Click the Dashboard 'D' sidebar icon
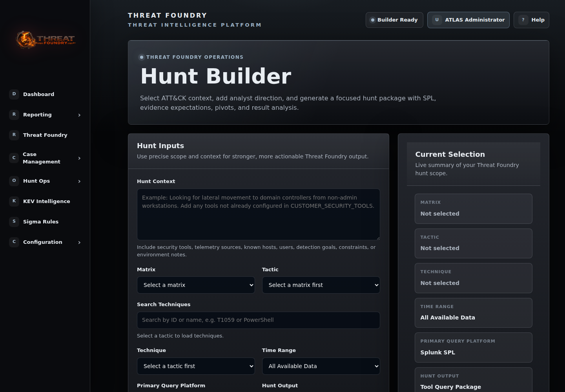This screenshot has width=565, height=392. (x=14, y=94)
